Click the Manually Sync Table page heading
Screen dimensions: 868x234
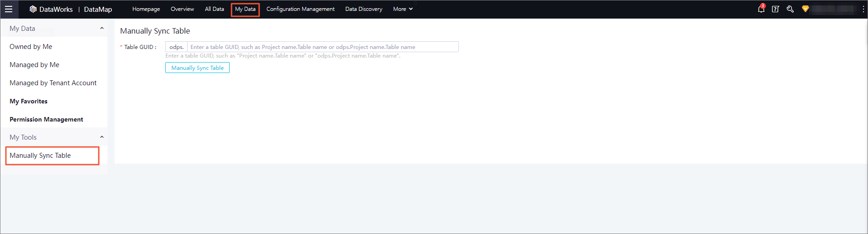(155, 31)
